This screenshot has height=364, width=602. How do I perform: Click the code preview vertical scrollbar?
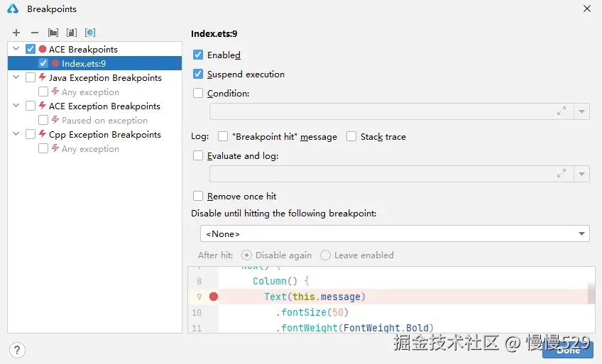(591, 294)
